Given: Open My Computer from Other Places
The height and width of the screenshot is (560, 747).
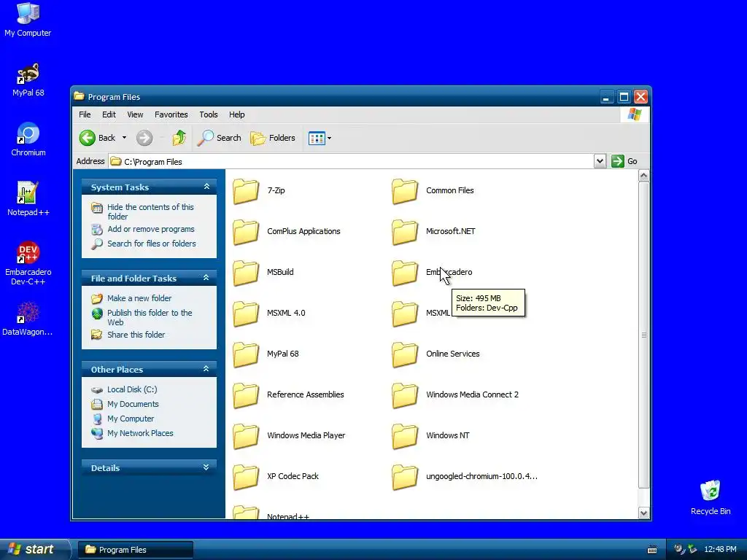Looking at the screenshot, I should (x=131, y=419).
